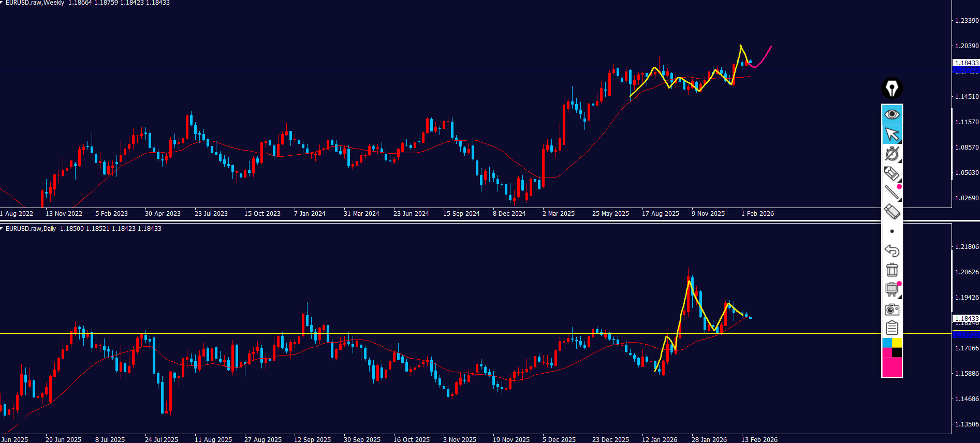Pick the black color swatch

(897, 352)
